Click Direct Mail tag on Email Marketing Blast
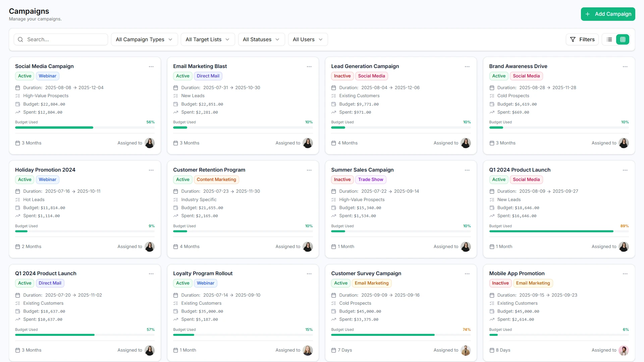 [208, 76]
